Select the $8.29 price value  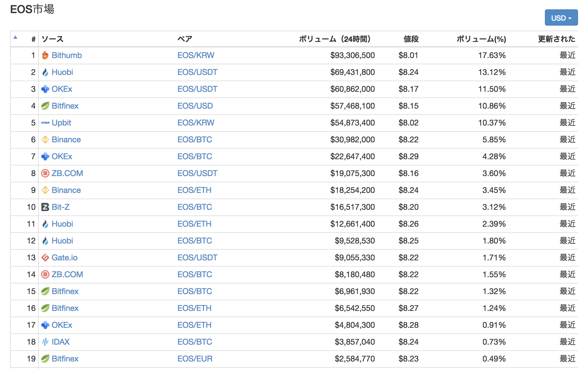click(x=408, y=156)
